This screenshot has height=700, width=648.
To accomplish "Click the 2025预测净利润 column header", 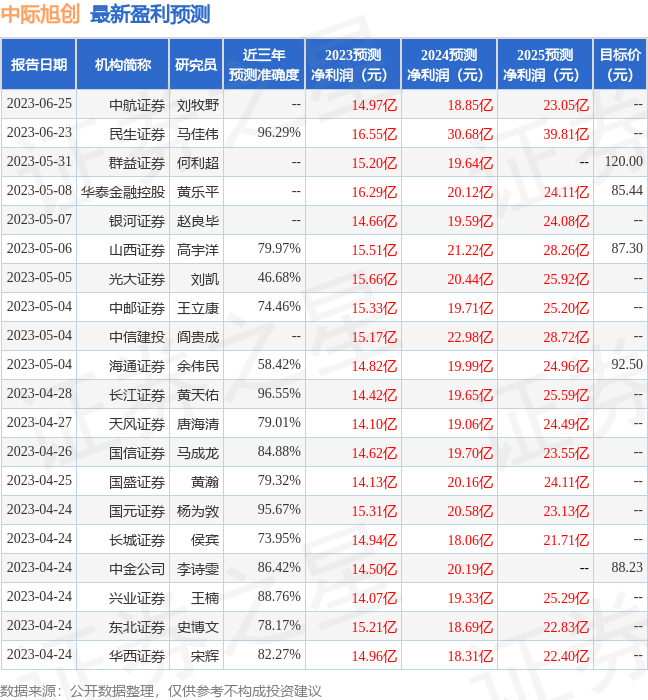I will point(545,64).
